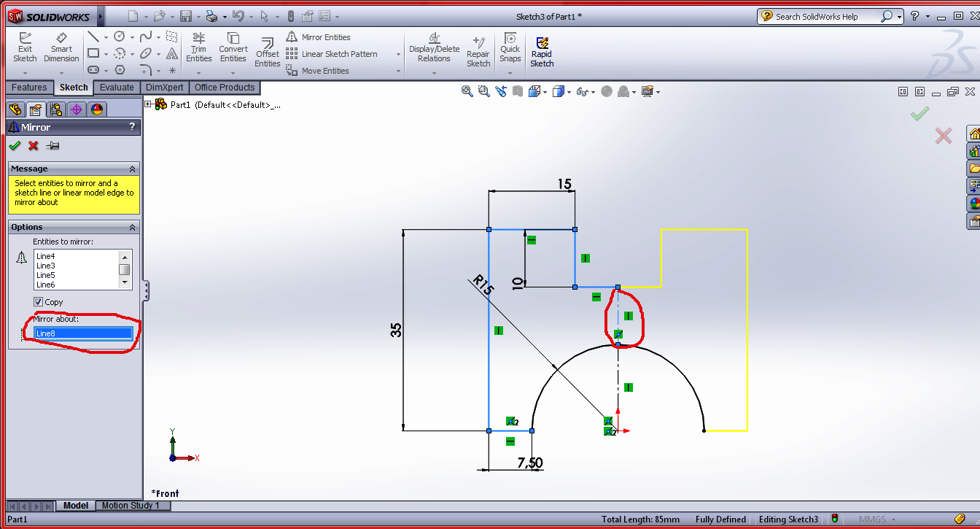Click the Linear Sketch Pattern button

click(332, 54)
